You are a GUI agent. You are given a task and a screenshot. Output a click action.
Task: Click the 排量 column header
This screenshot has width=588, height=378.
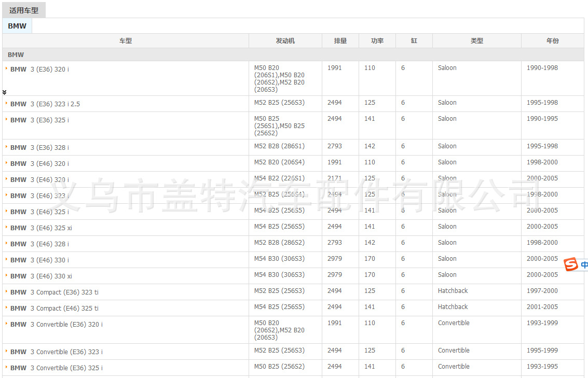pos(340,41)
